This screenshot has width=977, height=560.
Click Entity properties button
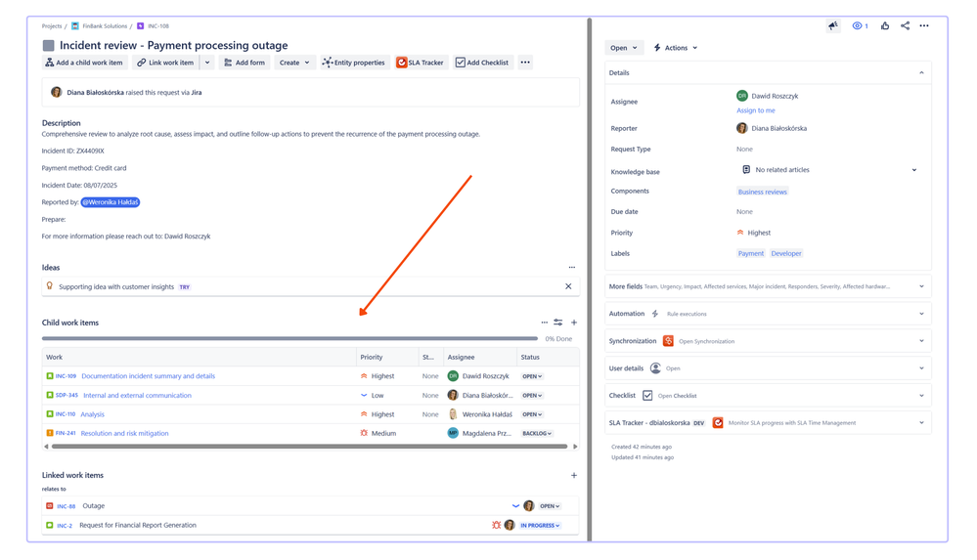tap(354, 63)
